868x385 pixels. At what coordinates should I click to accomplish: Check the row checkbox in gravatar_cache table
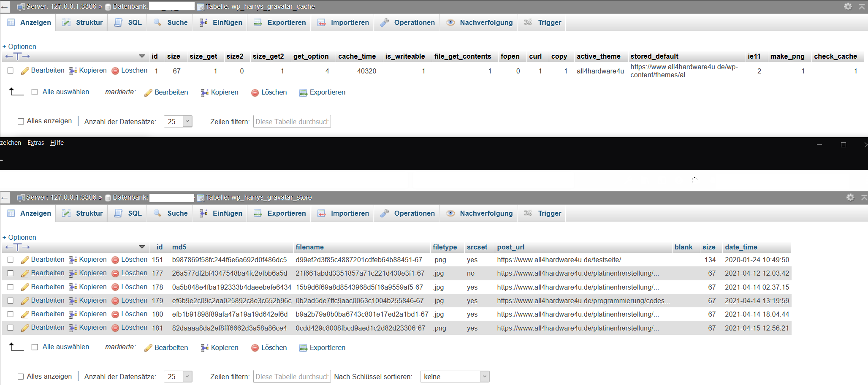click(x=11, y=70)
